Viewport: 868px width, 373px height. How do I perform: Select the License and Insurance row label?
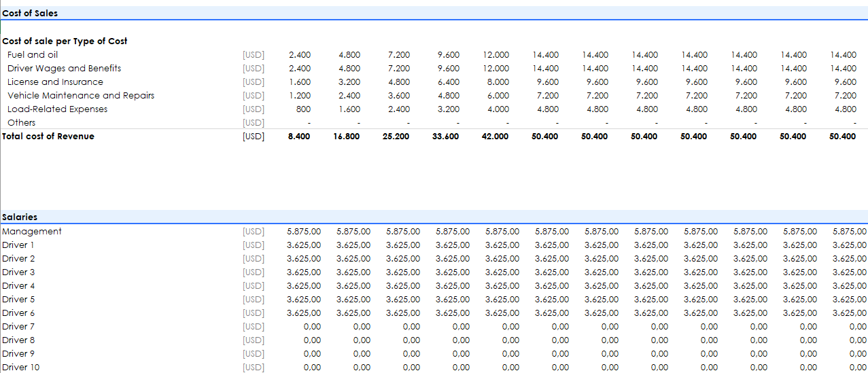point(55,82)
